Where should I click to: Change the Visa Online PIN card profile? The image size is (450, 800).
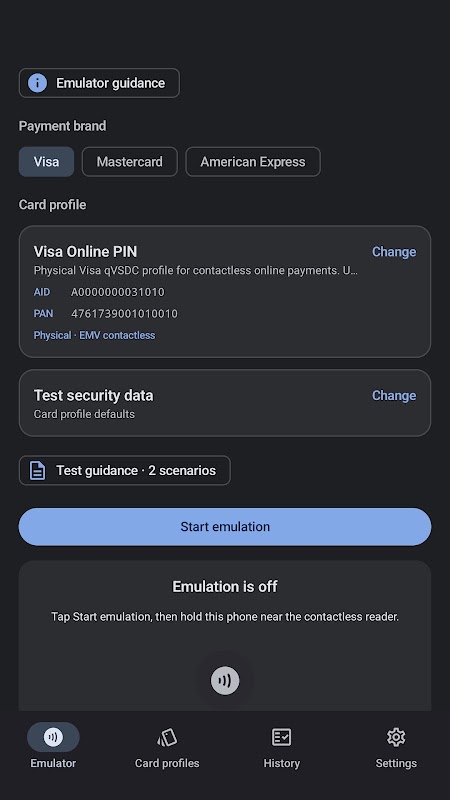tap(394, 252)
